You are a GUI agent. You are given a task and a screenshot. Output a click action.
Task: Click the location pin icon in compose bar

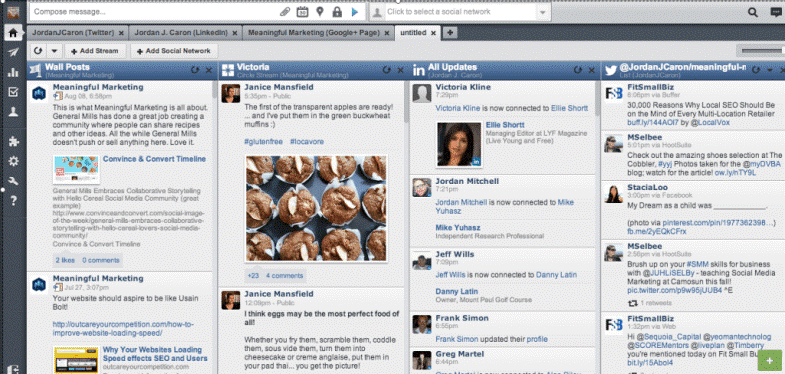tap(319, 12)
